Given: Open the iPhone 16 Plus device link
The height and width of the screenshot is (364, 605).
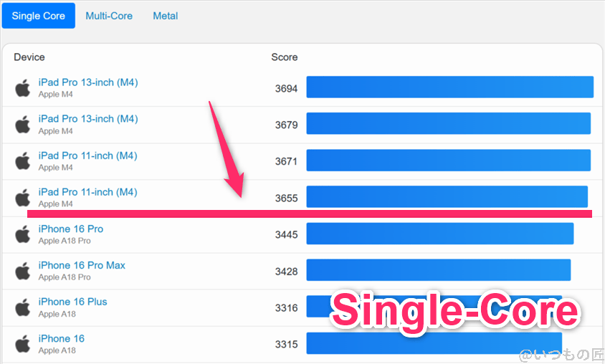Looking at the screenshot, I should click(x=72, y=302).
